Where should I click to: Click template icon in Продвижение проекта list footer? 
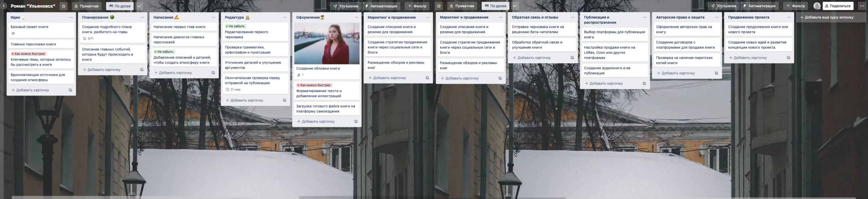[788, 58]
